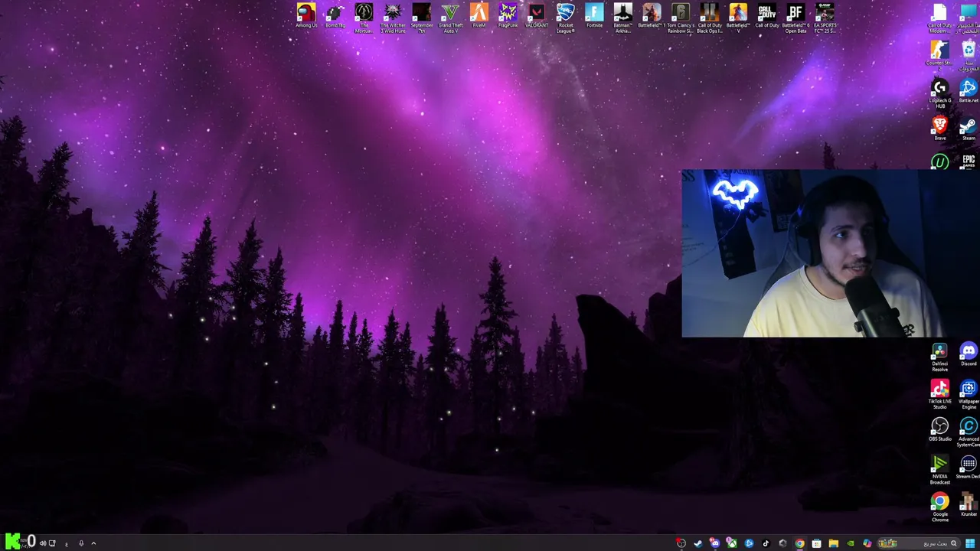Launch the Wallpaper Engine shortcut
Screen dimensions: 980x551
(x=969, y=395)
